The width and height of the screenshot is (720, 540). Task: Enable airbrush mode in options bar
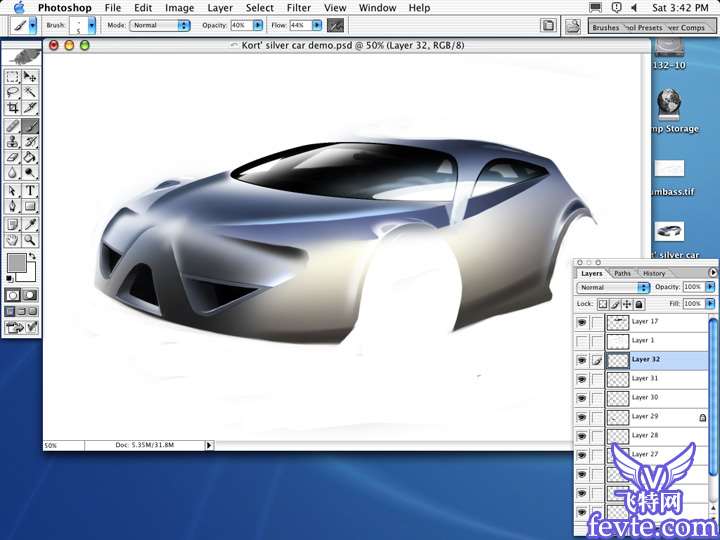(335, 25)
